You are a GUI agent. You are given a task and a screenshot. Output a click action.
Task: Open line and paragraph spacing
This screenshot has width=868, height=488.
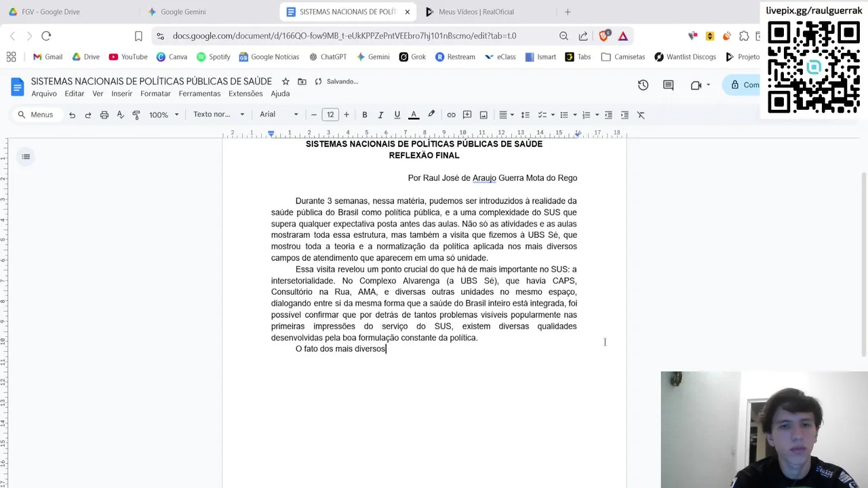pyautogui.click(x=525, y=115)
